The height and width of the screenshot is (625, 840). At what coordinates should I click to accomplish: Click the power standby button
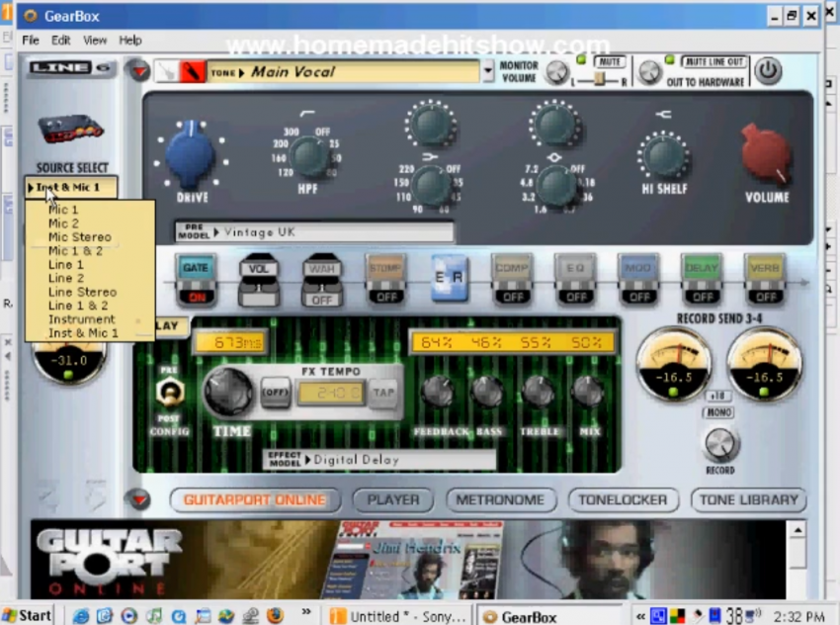(768, 71)
